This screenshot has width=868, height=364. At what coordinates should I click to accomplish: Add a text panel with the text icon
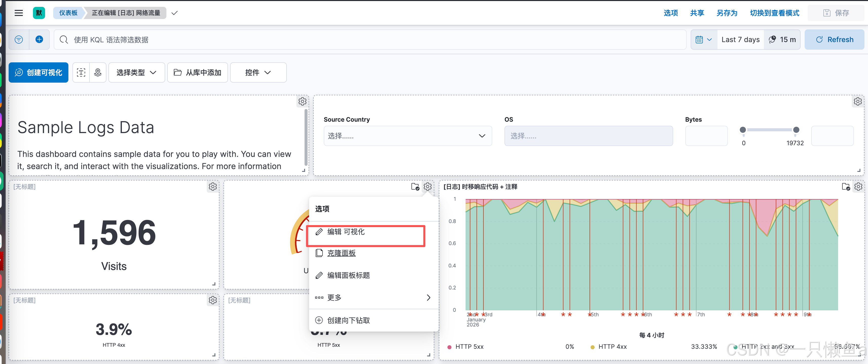81,72
